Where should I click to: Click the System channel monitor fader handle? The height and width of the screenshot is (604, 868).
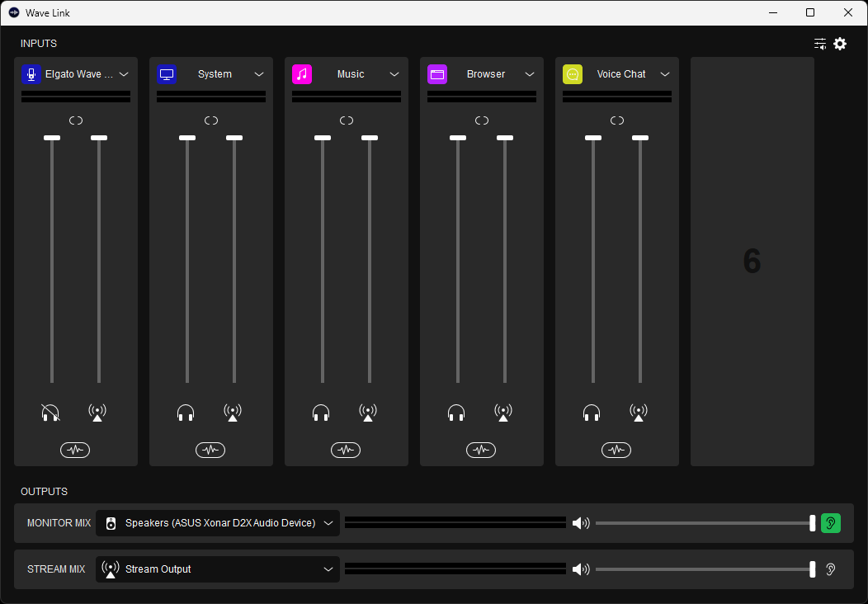[187, 138]
